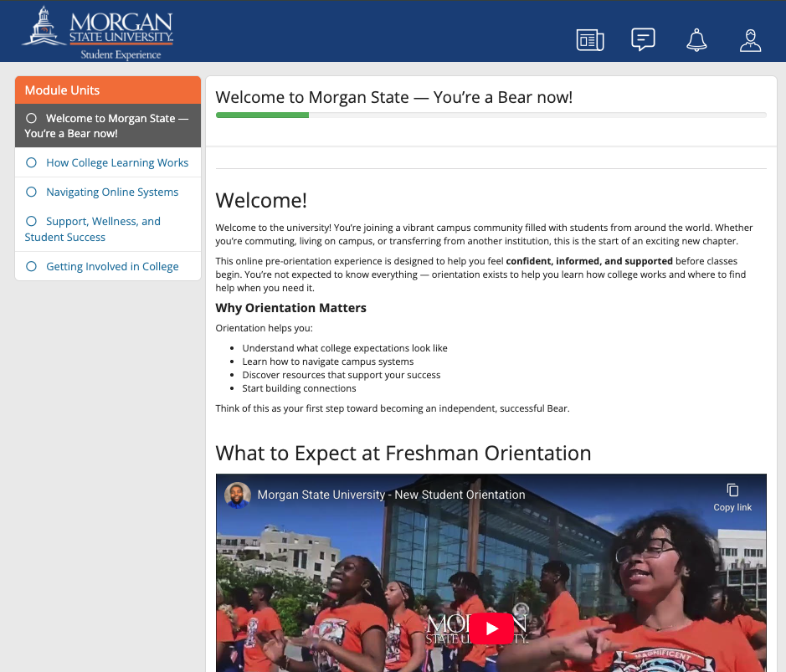Click the video channel avatar
This screenshot has width=786, height=672.
point(237,495)
